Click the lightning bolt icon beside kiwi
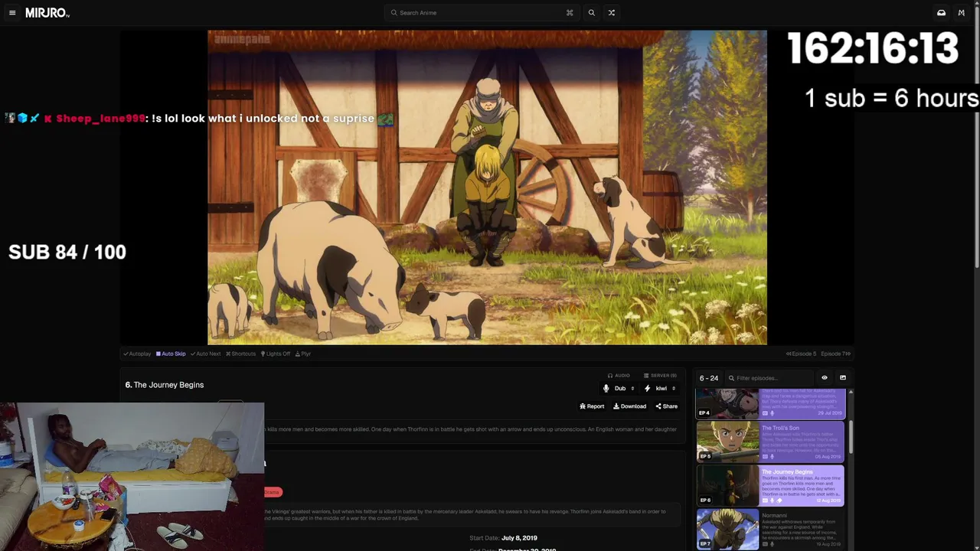 point(648,389)
